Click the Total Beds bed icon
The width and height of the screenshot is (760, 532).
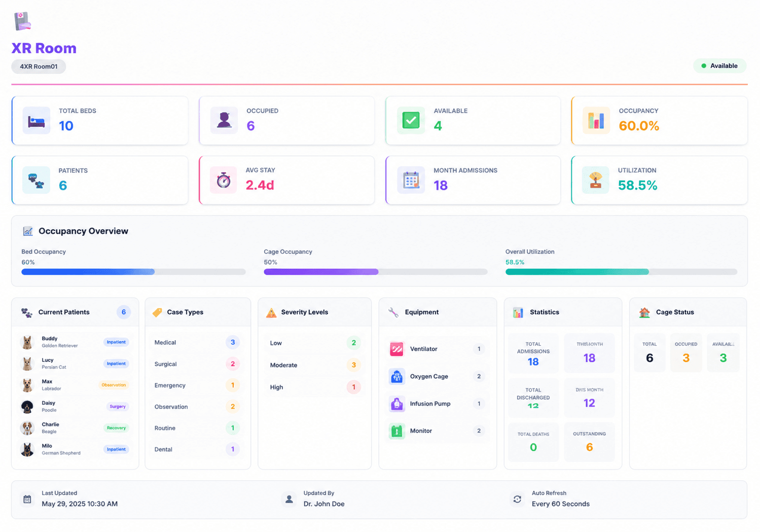[36, 121]
